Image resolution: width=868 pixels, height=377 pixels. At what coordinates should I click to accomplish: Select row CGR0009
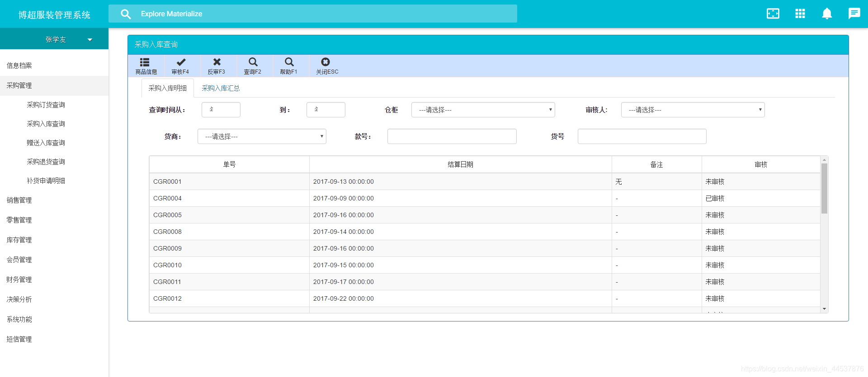485,248
